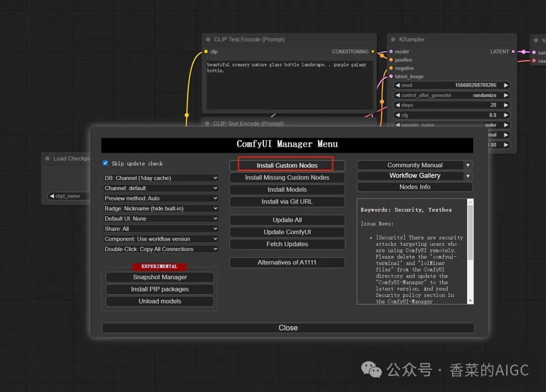The width and height of the screenshot is (546, 392).
Task: Click the KSampler cfg slider field
Action: pyautogui.click(x=451, y=115)
